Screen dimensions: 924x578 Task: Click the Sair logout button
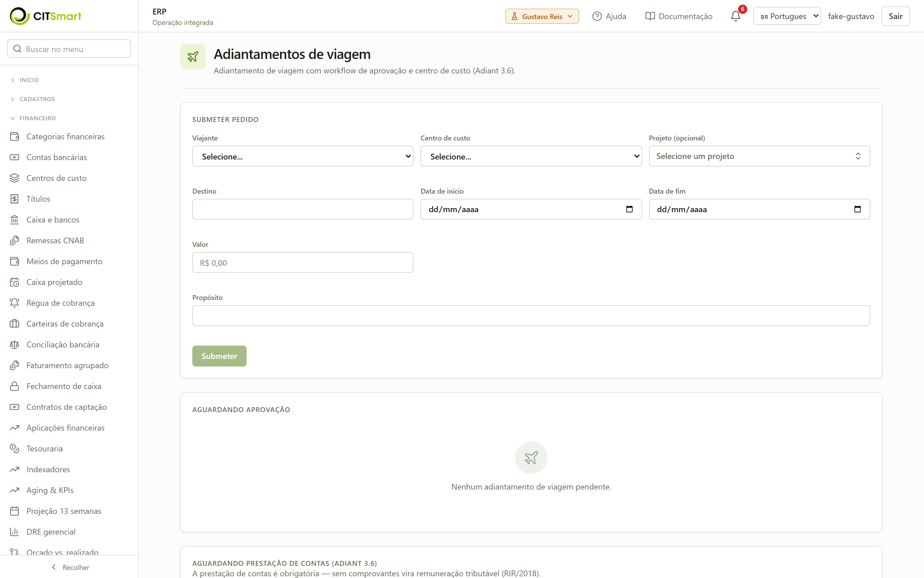(895, 16)
